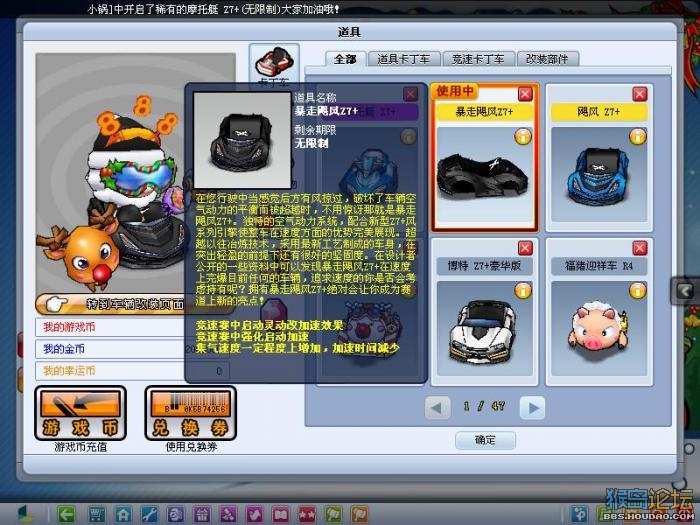Image resolution: width=700 pixels, height=525 pixels.
Task: Go to next inventory page
Action: (x=533, y=407)
